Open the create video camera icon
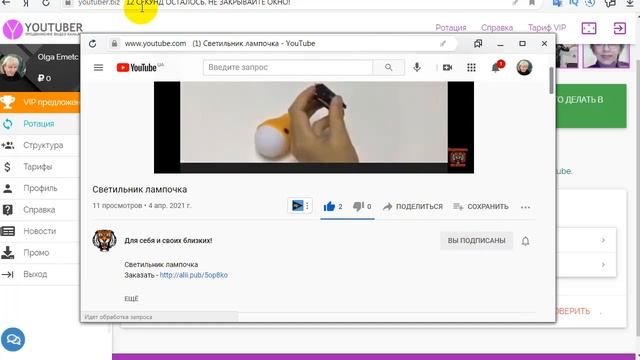 [x=447, y=68]
